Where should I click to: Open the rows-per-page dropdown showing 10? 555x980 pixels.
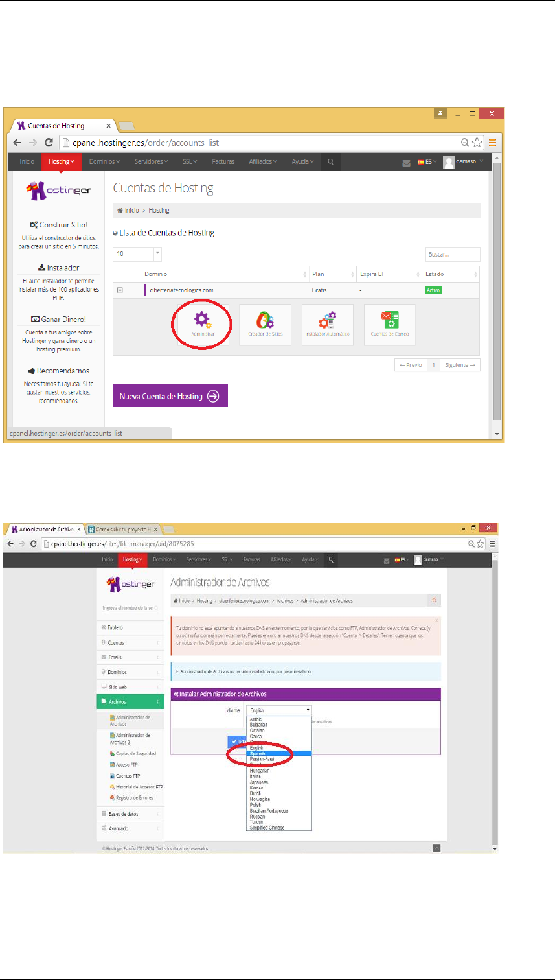137,254
